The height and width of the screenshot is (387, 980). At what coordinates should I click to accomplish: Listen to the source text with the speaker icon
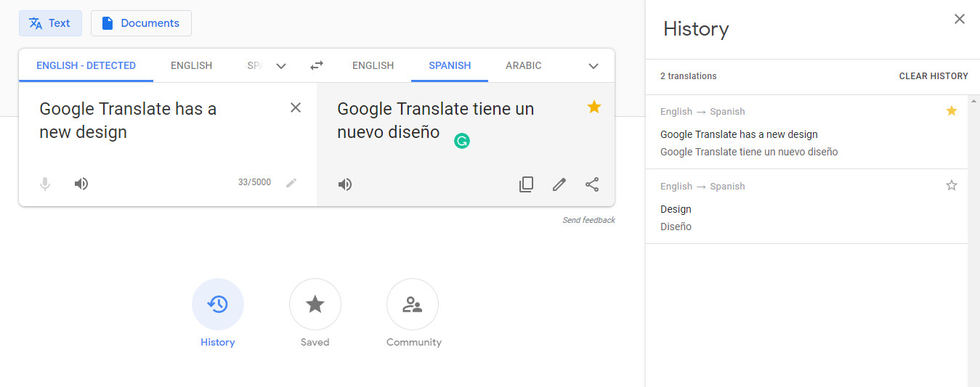point(81,184)
